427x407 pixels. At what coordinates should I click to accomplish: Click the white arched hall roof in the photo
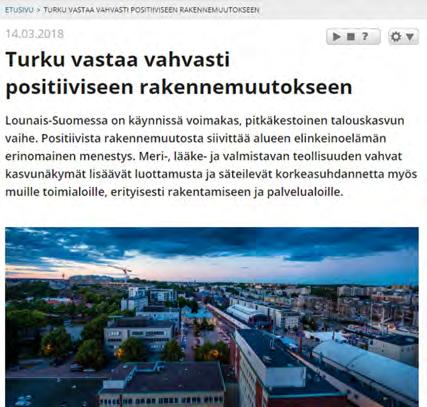pyautogui.click(x=367, y=365)
